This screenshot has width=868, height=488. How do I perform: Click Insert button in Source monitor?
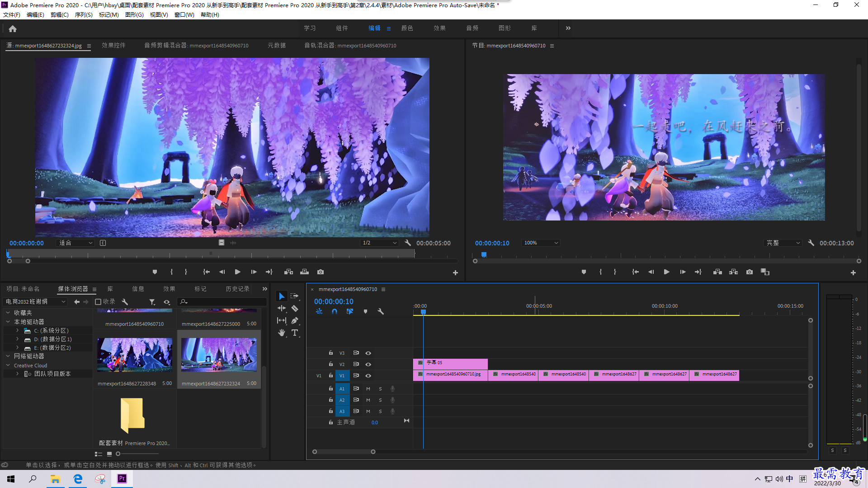click(288, 272)
